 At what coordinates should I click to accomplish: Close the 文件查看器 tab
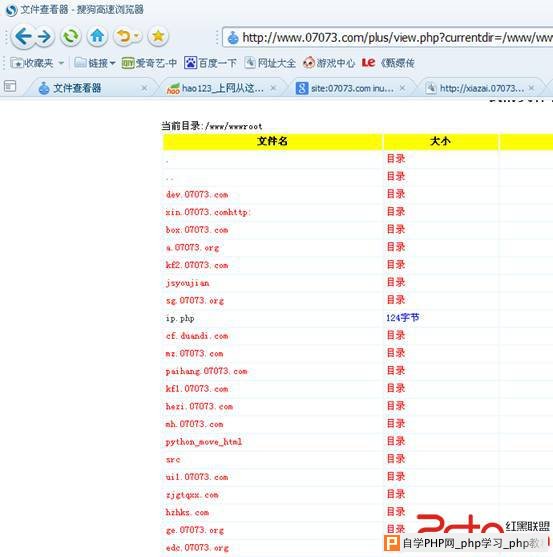144,88
